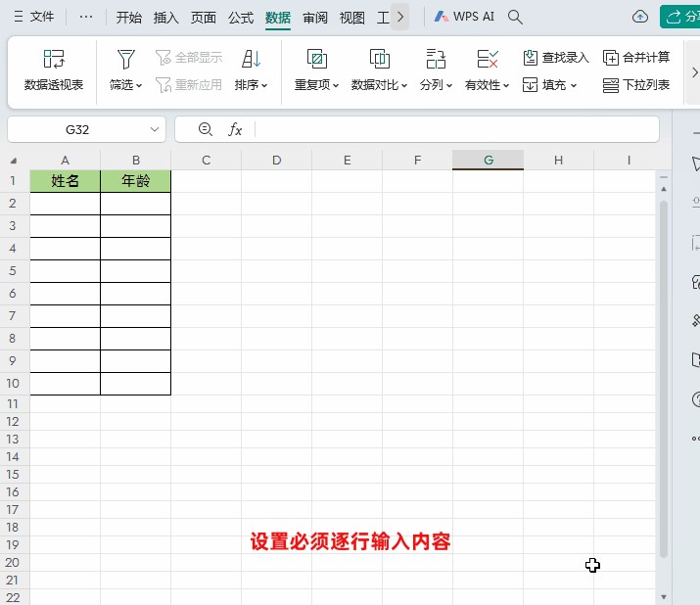Click the zoom magnifier in the formula bar
Image resolution: width=700 pixels, height=605 pixels.
206,129
